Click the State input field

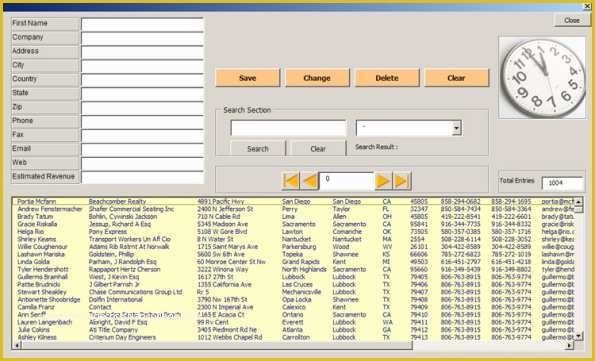[x=142, y=94]
